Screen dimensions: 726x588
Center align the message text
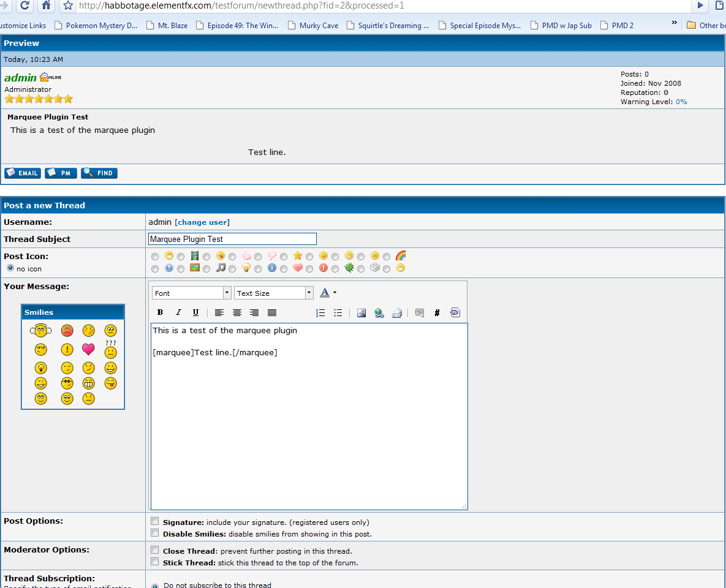[236, 313]
